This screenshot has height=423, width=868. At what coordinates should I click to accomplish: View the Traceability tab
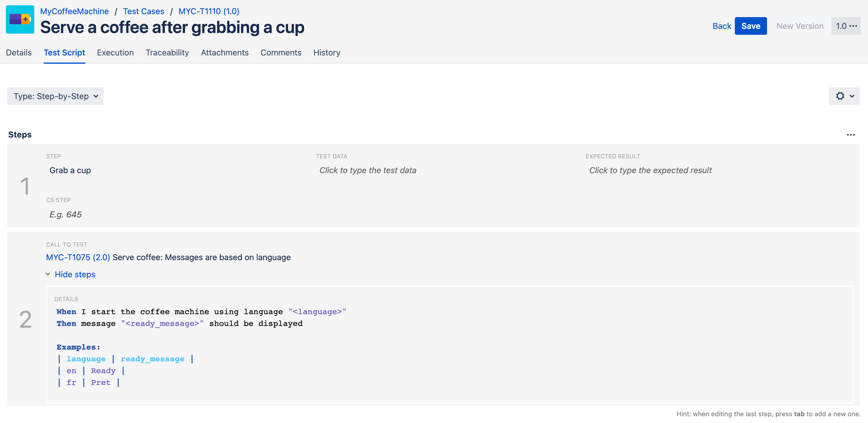[167, 53]
